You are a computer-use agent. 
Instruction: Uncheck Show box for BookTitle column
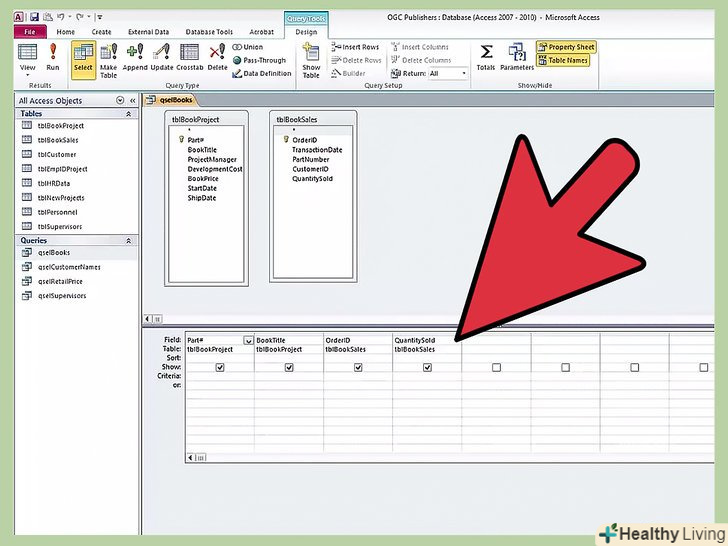tap(289, 368)
